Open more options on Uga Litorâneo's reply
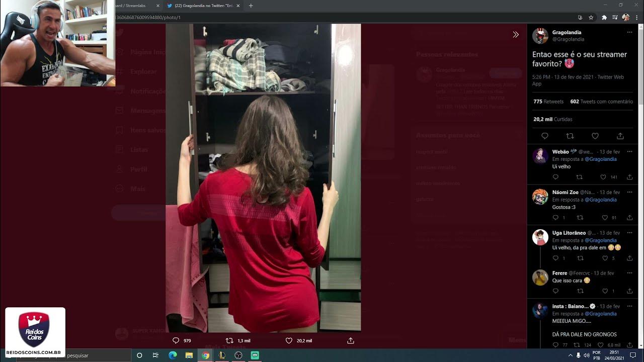The image size is (644, 362). (x=629, y=233)
